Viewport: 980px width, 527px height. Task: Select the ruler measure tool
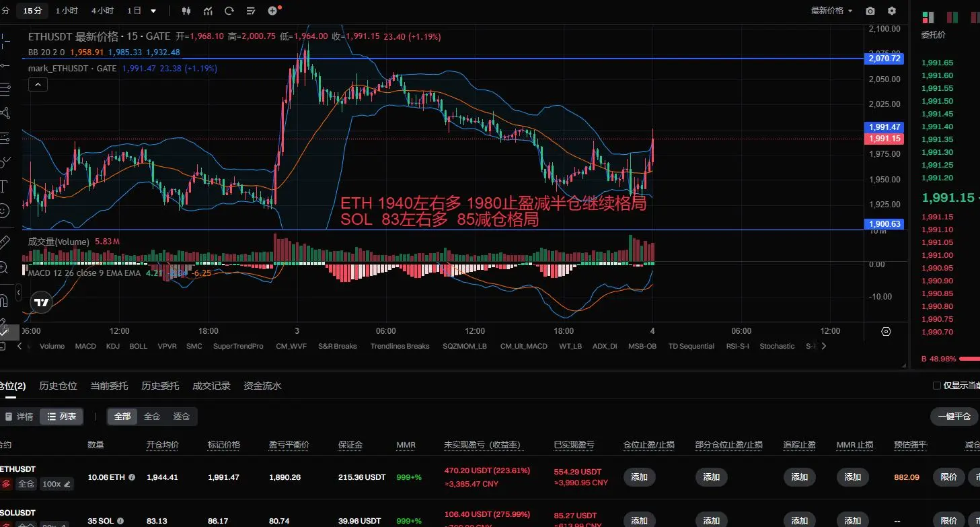click(x=4, y=242)
